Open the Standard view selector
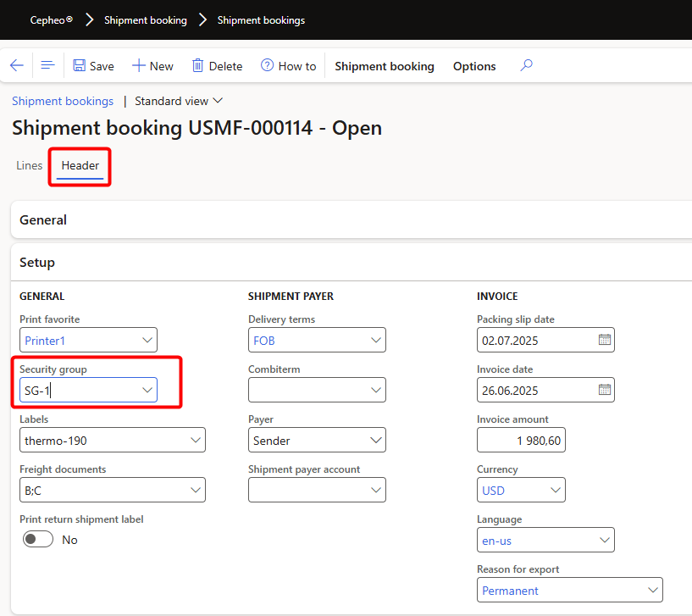692x616 pixels. click(x=179, y=101)
